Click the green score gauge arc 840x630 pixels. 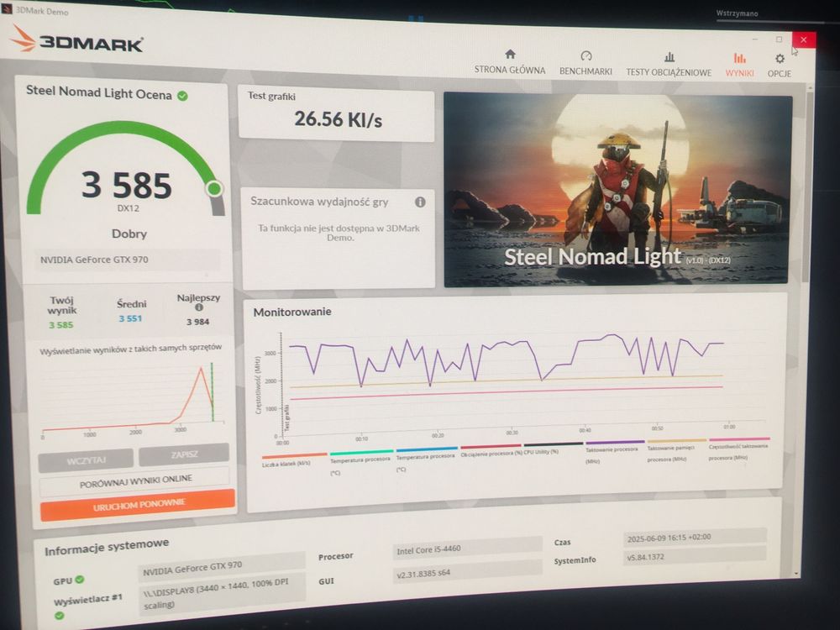coord(126,166)
